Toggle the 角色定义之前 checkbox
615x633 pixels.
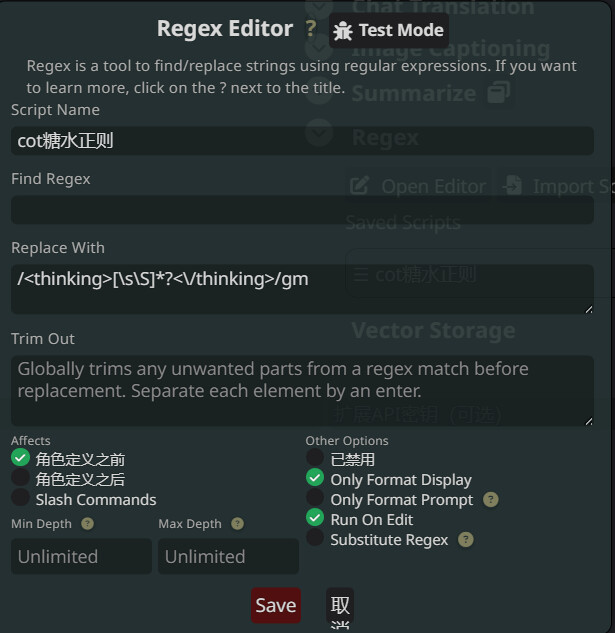21,458
